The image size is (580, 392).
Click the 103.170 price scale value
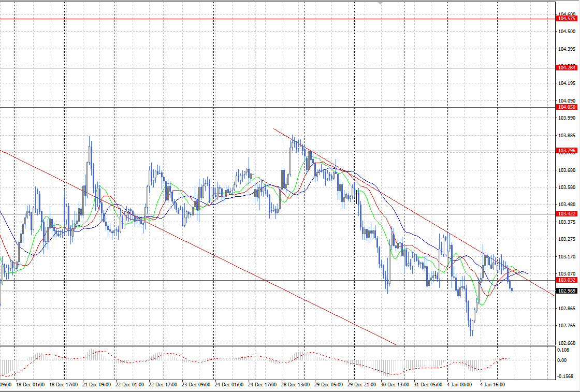click(567, 256)
